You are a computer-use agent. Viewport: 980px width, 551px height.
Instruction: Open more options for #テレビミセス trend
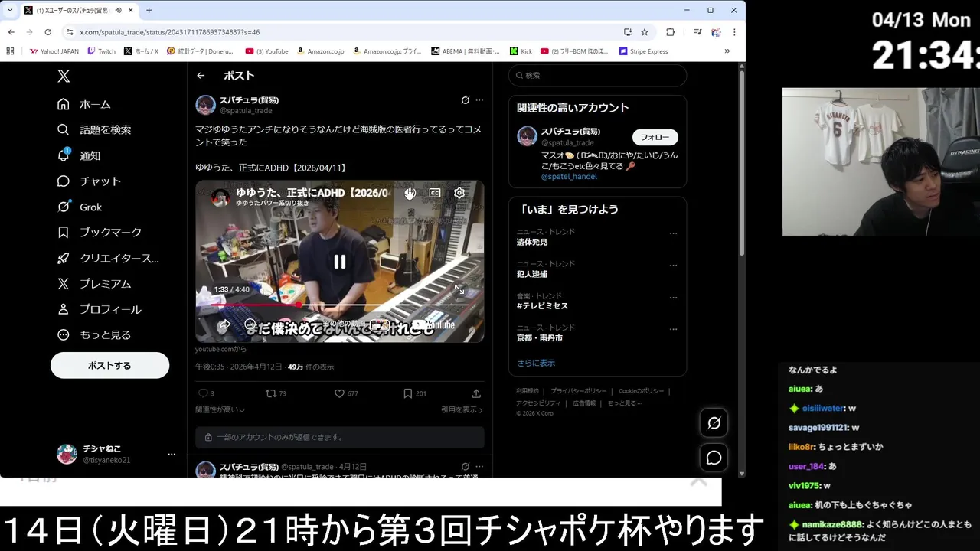tap(674, 298)
